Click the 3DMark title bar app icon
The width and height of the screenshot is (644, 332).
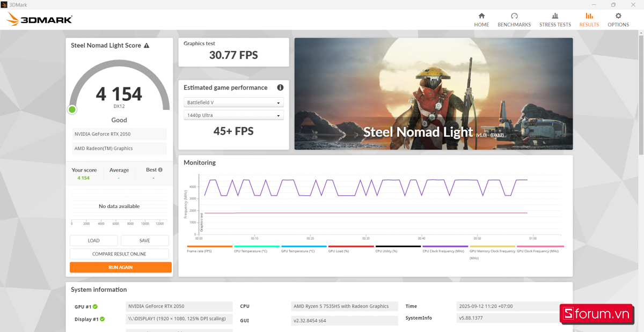[x=4, y=4]
